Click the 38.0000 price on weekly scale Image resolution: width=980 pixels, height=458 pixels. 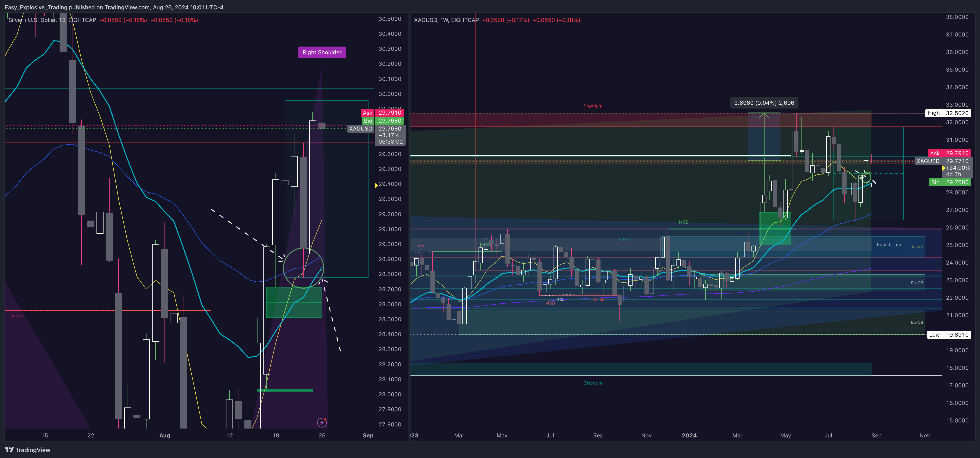pos(957,17)
